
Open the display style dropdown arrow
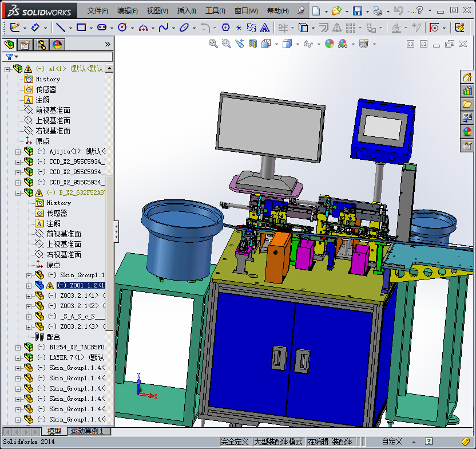(x=297, y=44)
